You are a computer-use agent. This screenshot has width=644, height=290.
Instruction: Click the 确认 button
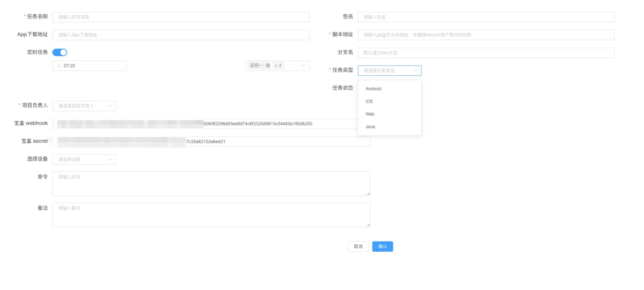coord(382,246)
